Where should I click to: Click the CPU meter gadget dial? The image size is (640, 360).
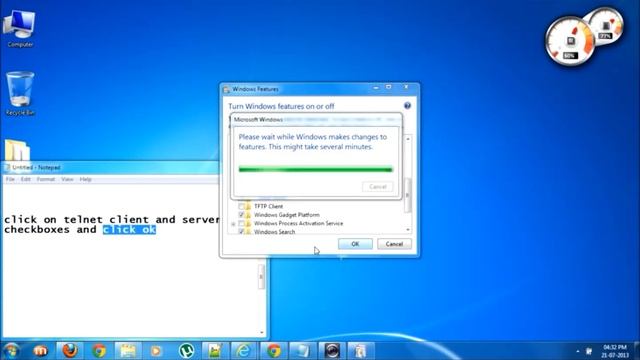[x=571, y=42]
